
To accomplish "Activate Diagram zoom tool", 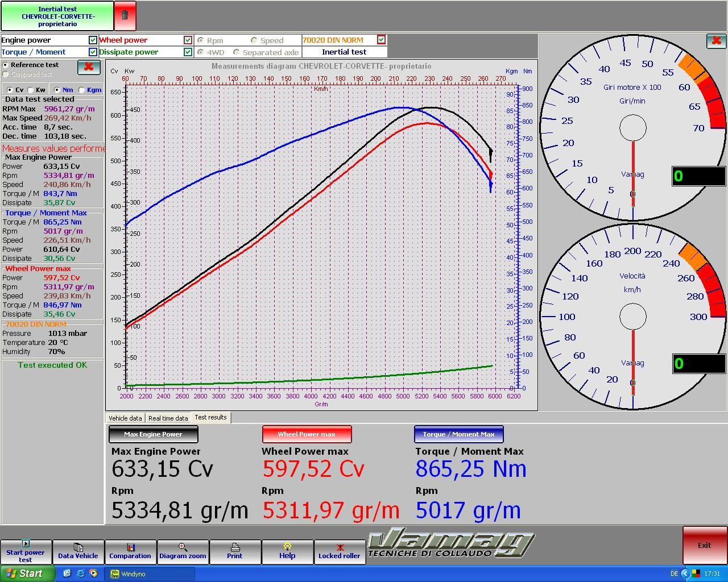I will tap(183, 551).
